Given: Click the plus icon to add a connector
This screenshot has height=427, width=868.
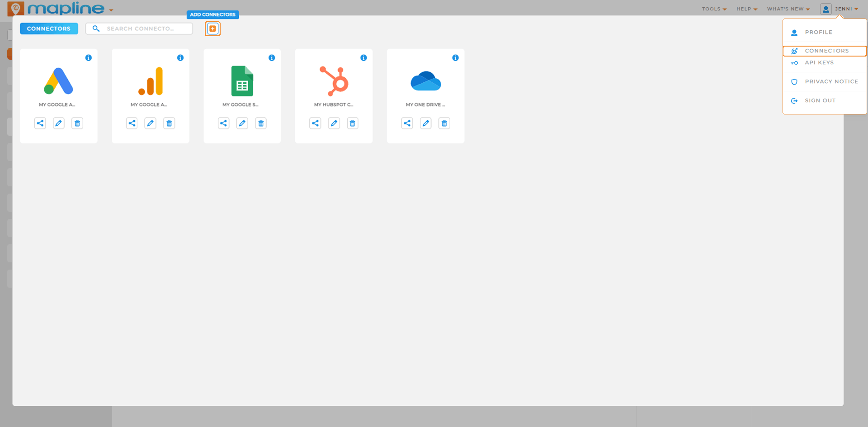Looking at the screenshot, I should (212, 28).
